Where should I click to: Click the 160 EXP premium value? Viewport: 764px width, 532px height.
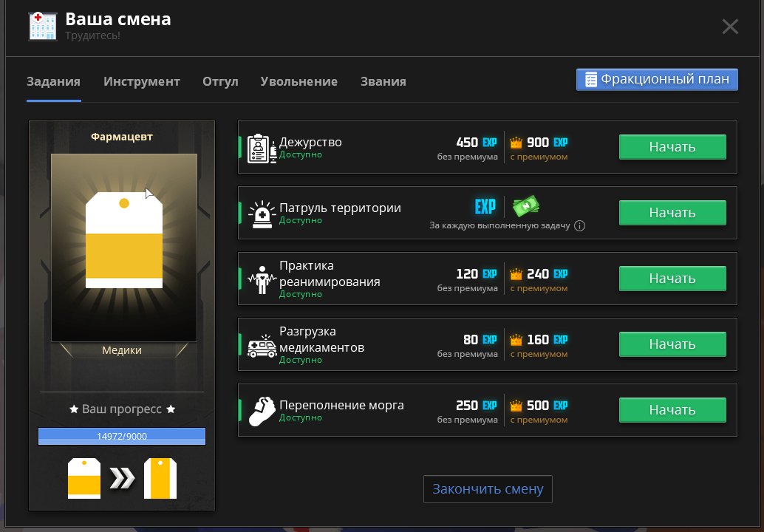[548, 340]
